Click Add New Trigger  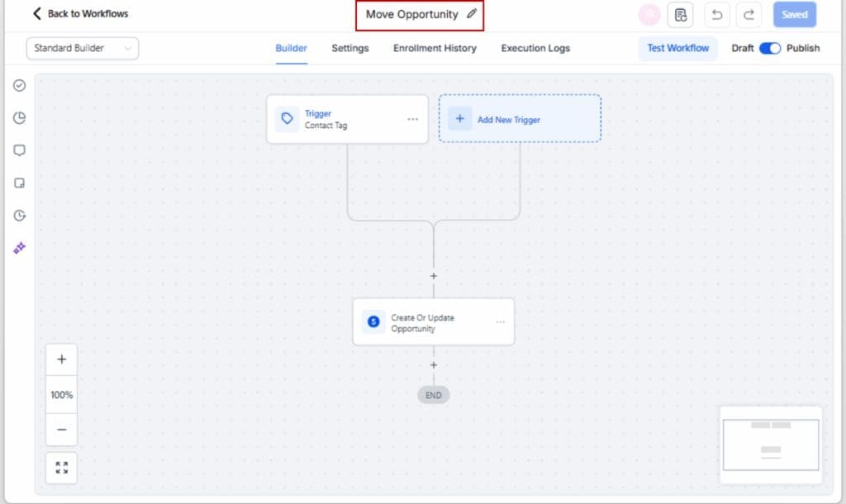click(x=520, y=118)
